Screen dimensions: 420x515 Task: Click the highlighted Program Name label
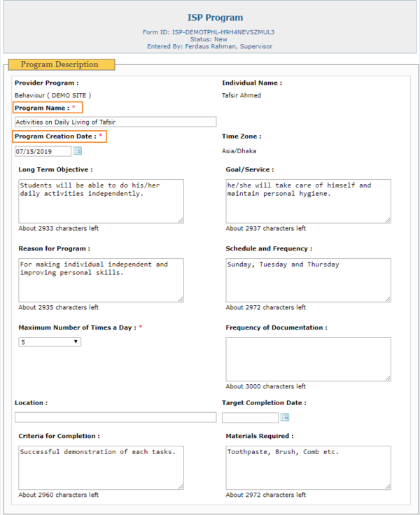46,108
